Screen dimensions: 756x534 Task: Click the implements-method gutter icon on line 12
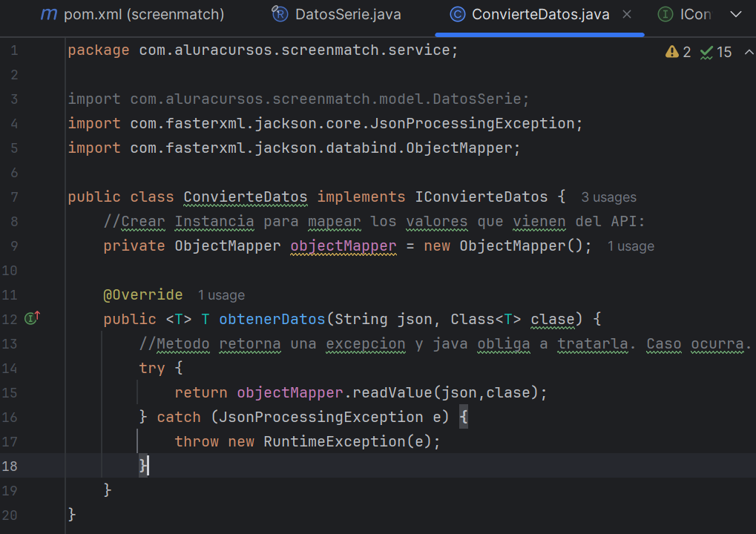(33, 318)
